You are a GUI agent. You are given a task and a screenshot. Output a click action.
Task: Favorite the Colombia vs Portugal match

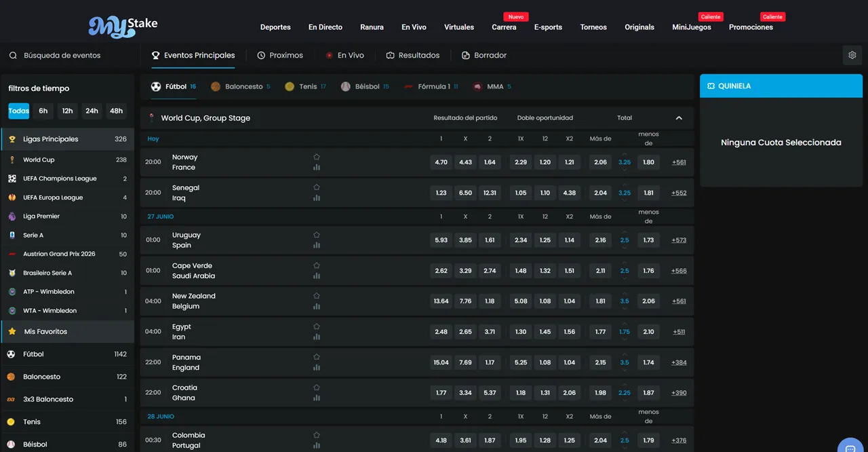click(x=317, y=435)
